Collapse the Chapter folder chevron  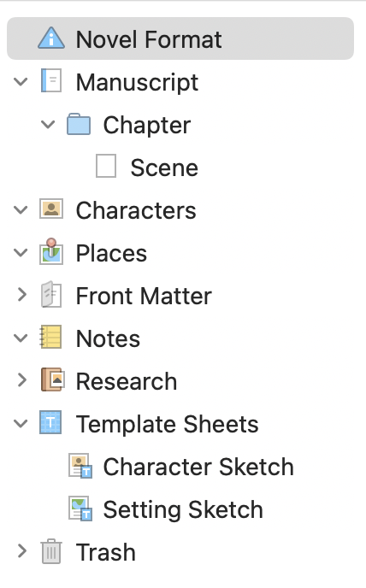pyautogui.click(x=48, y=124)
